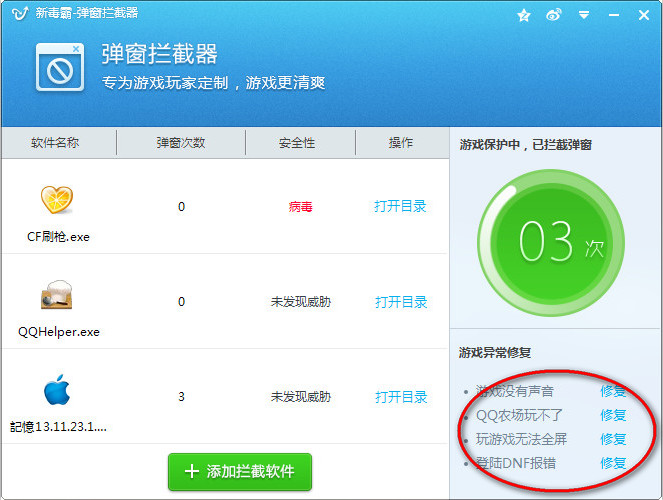Click the 游戏没有声音 issue text
The width and height of the screenshot is (663, 500).
click(515, 391)
